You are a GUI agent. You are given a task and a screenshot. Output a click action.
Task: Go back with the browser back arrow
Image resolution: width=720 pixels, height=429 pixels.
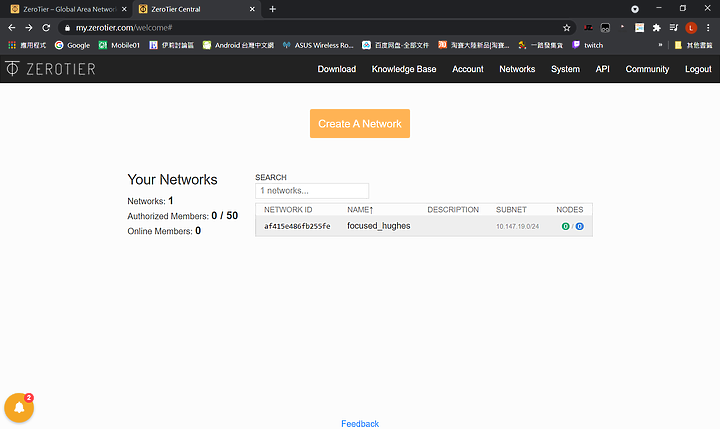[x=12, y=28]
